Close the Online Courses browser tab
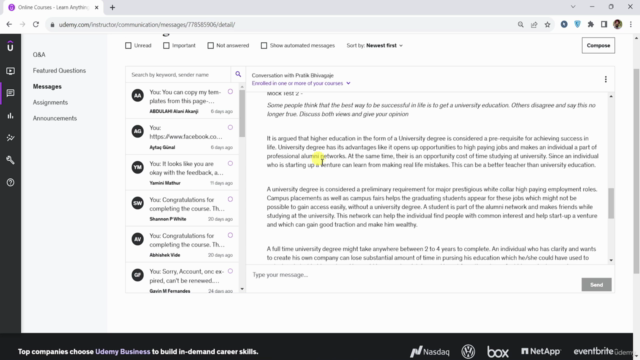This screenshot has width=640, height=360. click(97, 7)
